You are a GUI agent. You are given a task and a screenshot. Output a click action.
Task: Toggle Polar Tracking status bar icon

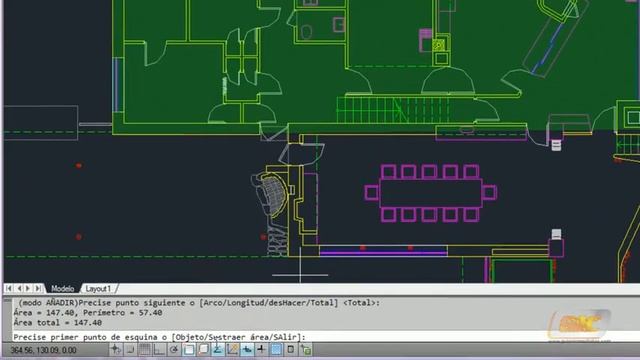click(174, 350)
